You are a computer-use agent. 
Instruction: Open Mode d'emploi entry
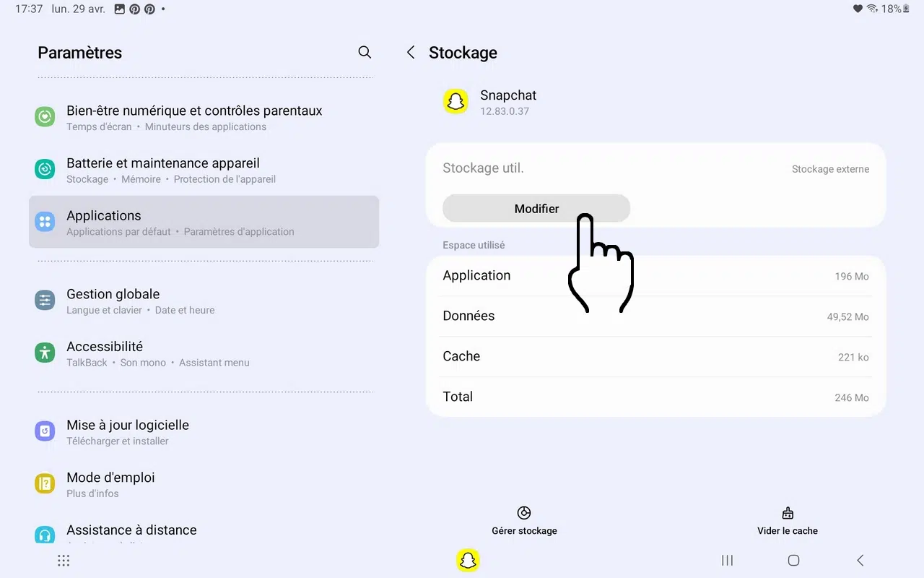click(204, 484)
